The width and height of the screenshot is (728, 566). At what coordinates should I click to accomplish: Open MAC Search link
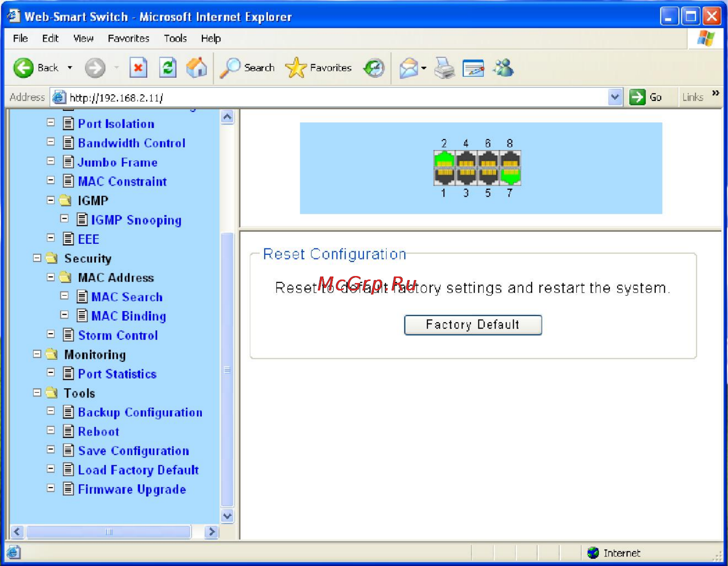pyautogui.click(x=127, y=297)
